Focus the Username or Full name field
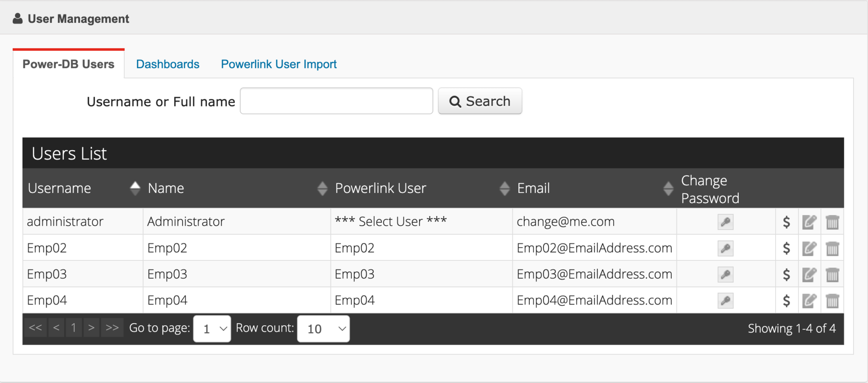Viewport: 868px width, 383px height. tap(336, 101)
